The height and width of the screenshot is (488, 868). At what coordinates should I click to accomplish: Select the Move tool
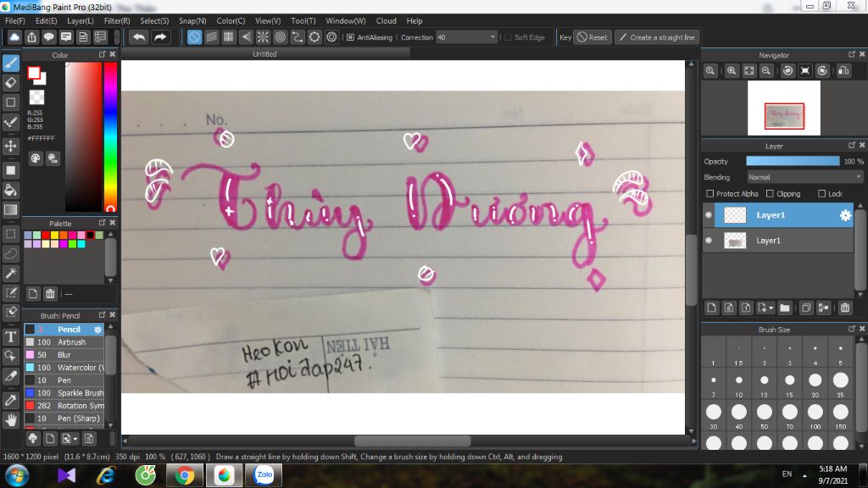click(10, 146)
